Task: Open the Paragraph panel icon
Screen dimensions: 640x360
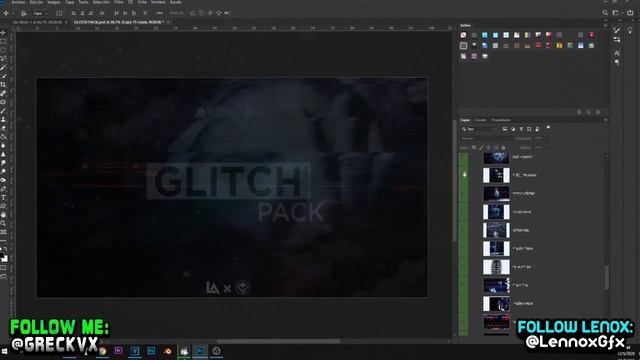Action: pyautogui.click(x=617, y=62)
